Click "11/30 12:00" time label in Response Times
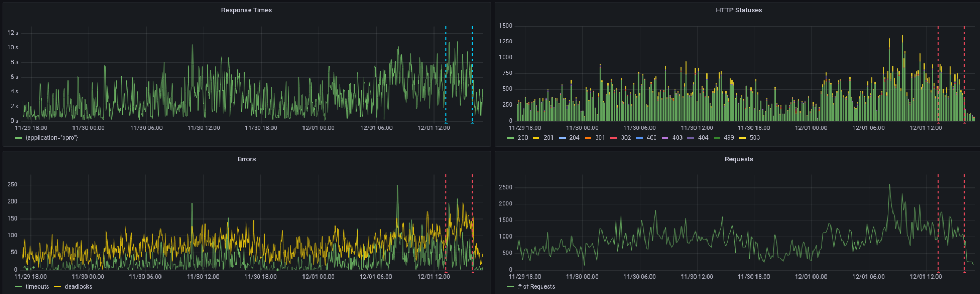Viewport: 980px width, 294px height. tap(204, 128)
